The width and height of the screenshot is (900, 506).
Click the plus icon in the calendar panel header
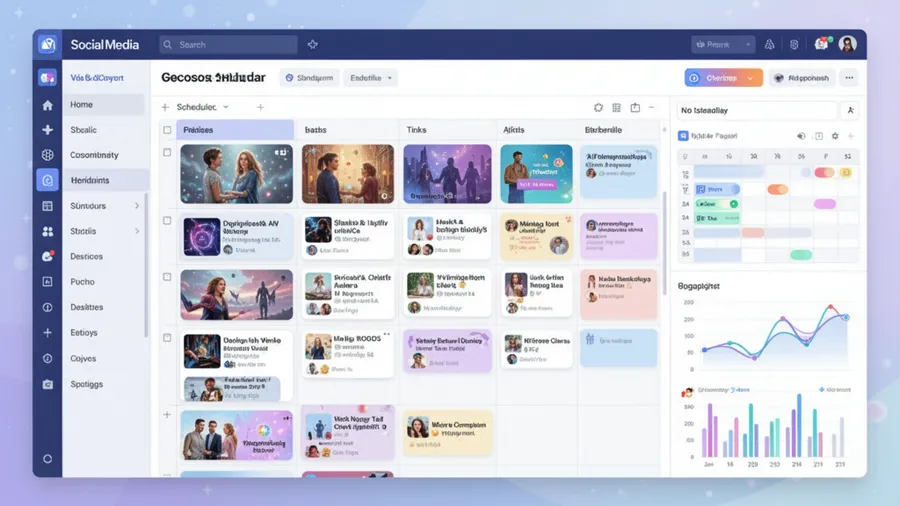pos(851,136)
